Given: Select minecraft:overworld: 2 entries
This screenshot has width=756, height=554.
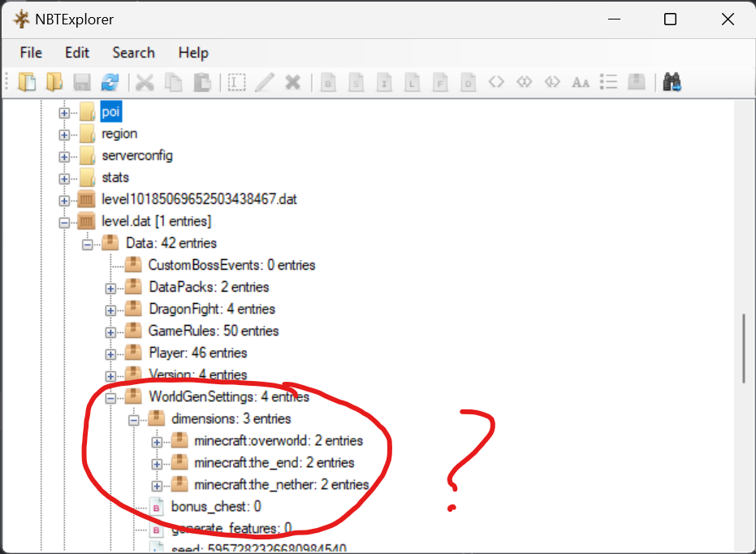Looking at the screenshot, I should (x=279, y=441).
